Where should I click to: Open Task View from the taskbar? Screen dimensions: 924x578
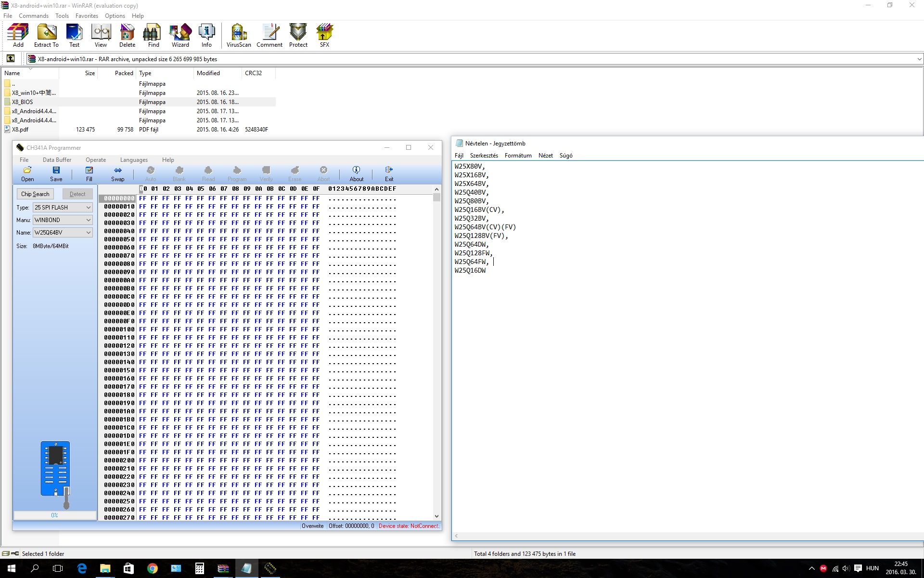coord(58,568)
